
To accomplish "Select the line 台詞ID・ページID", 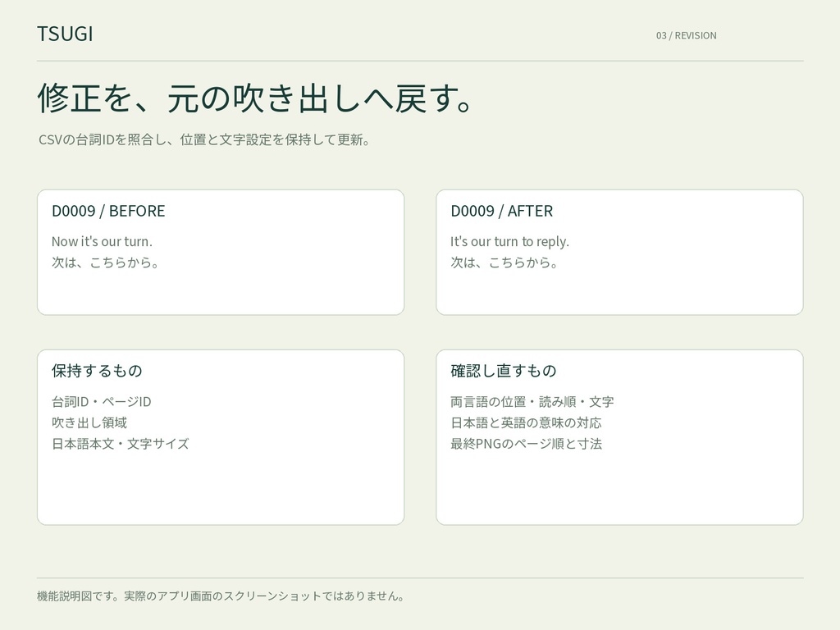I will [x=101, y=402].
